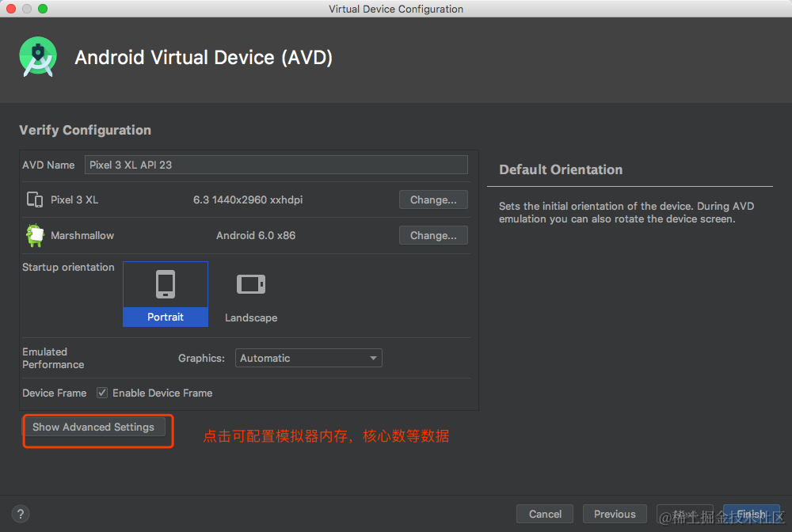Click the Pixel 3 XL device icon
This screenshot has width=792, height=532.
point(35,199)
